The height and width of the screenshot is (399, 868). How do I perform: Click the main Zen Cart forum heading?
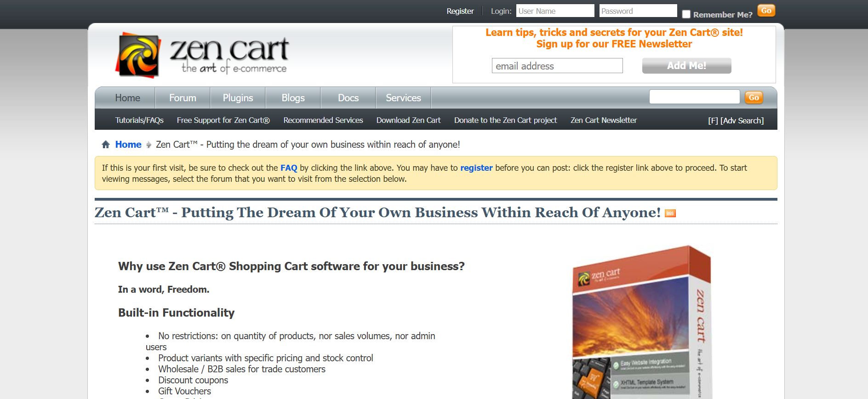click(377, 212)
